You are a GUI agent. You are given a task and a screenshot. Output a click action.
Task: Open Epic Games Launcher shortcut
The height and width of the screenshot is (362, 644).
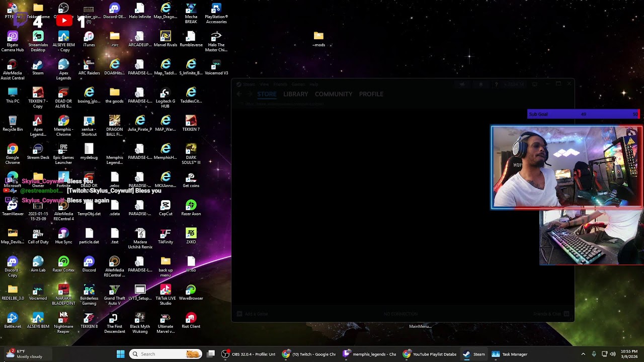63,154
